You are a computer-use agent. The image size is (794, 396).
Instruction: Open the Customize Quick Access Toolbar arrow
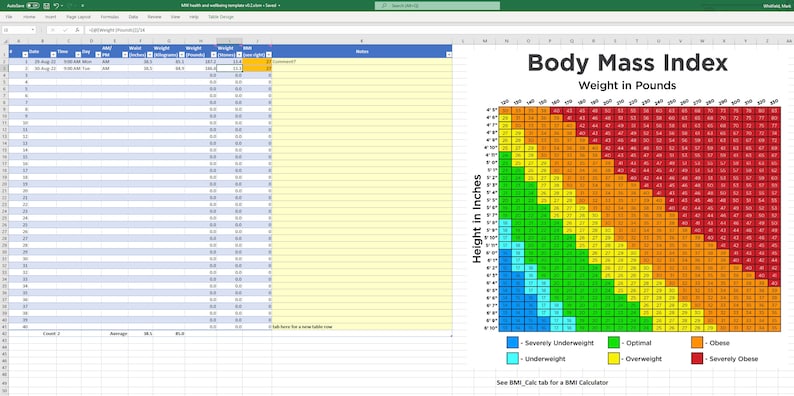82,6
